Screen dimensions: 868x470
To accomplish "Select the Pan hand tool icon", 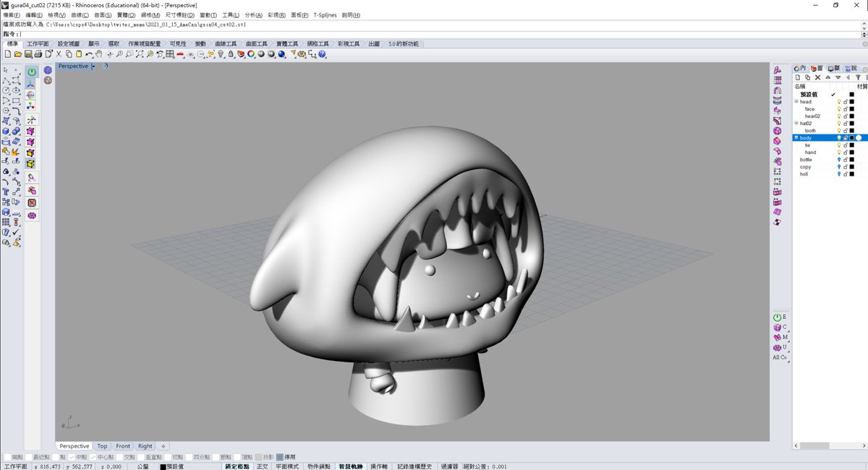I will point(98,54).
